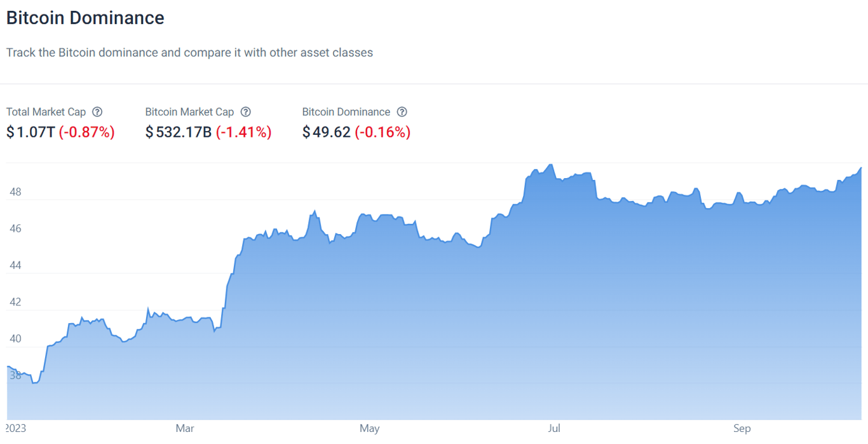This screenshot has width=868, height=444.
Task: Select the Bitcoin Market Cap label text
Action: [189, 112]
